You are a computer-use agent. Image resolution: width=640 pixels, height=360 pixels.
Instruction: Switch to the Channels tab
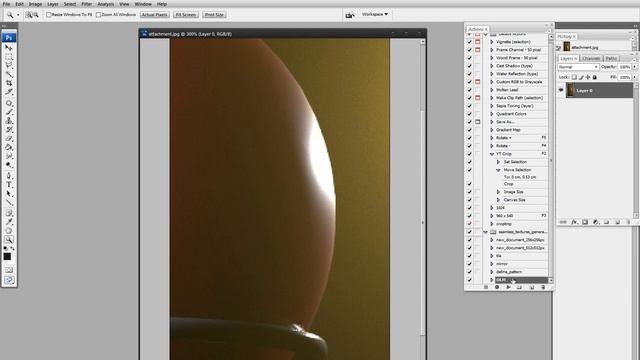591,58
